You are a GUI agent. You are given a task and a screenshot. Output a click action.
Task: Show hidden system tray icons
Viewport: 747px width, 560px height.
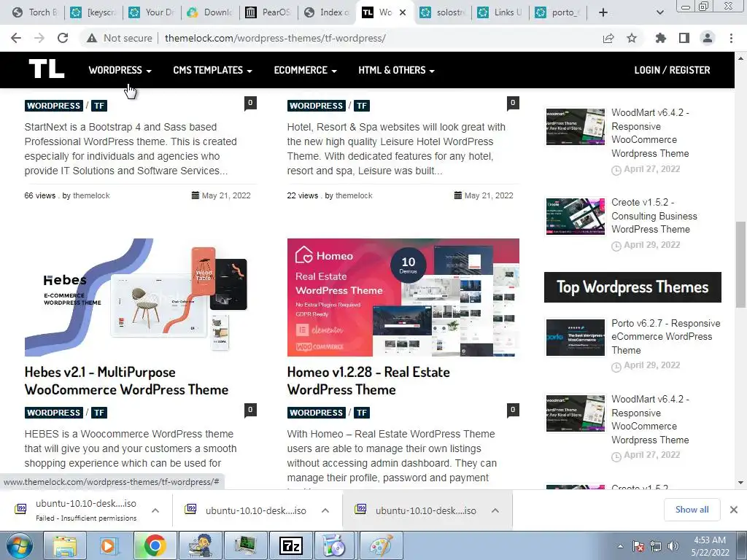(x=620, y=546)
